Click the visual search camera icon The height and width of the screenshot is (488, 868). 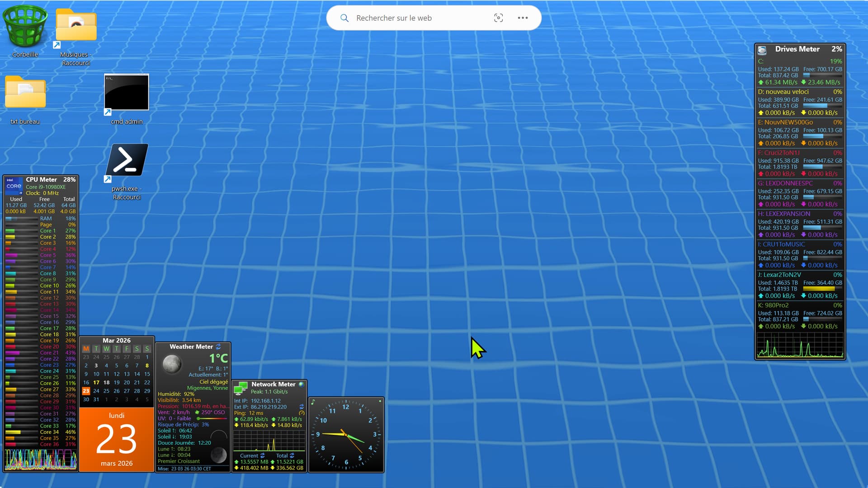pyautogui.click(x=498, y=18)
